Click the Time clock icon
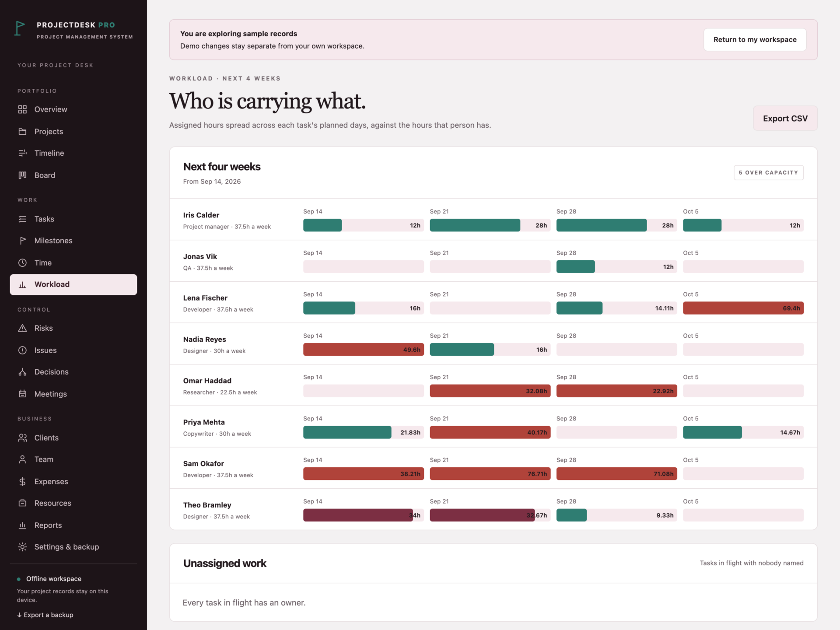Screen dimensions: 840x630 coord(22,262)
